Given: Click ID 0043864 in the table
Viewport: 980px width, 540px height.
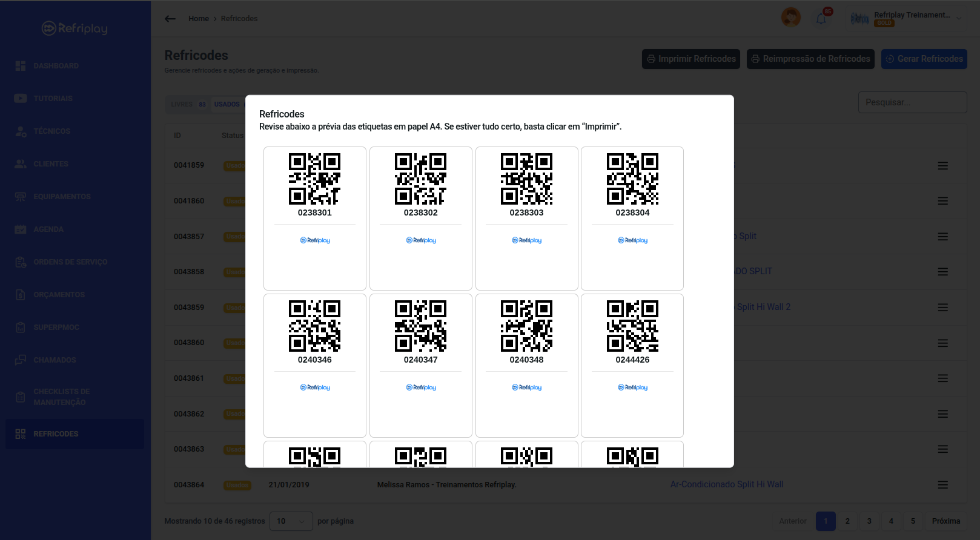Looking at the screenshot, I should 189,485.
